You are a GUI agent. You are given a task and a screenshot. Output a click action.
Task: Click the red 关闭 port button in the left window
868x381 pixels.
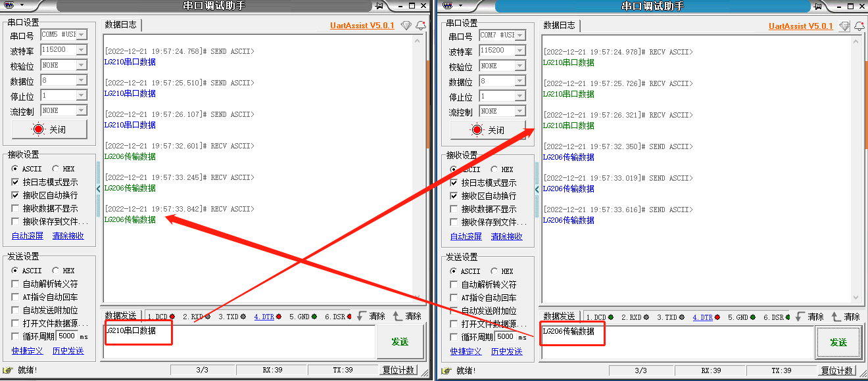tap(49, 129)
